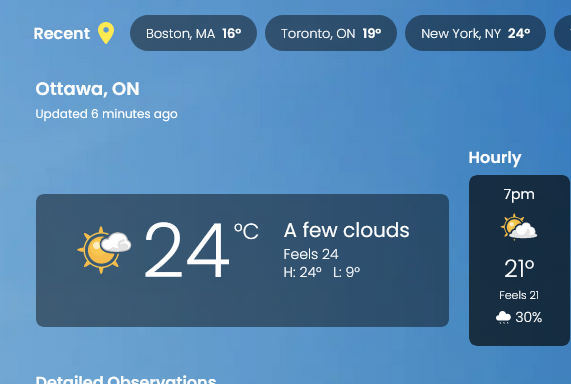Image resolution: width=571 pixels, height=384 pixels.
Task: Open Toronto, ON recent location chip
Action: click(x=331, y=33)
